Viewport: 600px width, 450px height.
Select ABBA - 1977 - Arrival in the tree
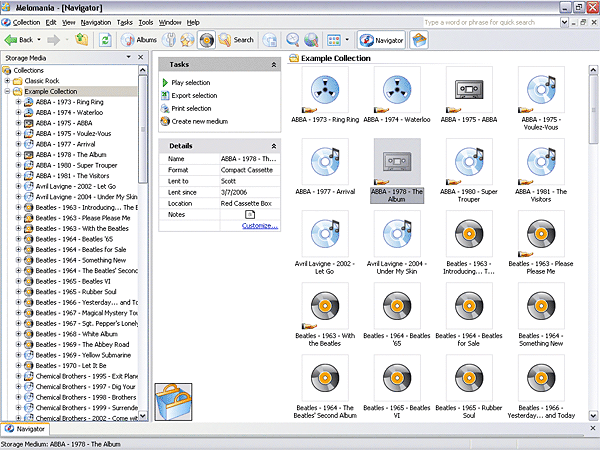tap(65, 144)
